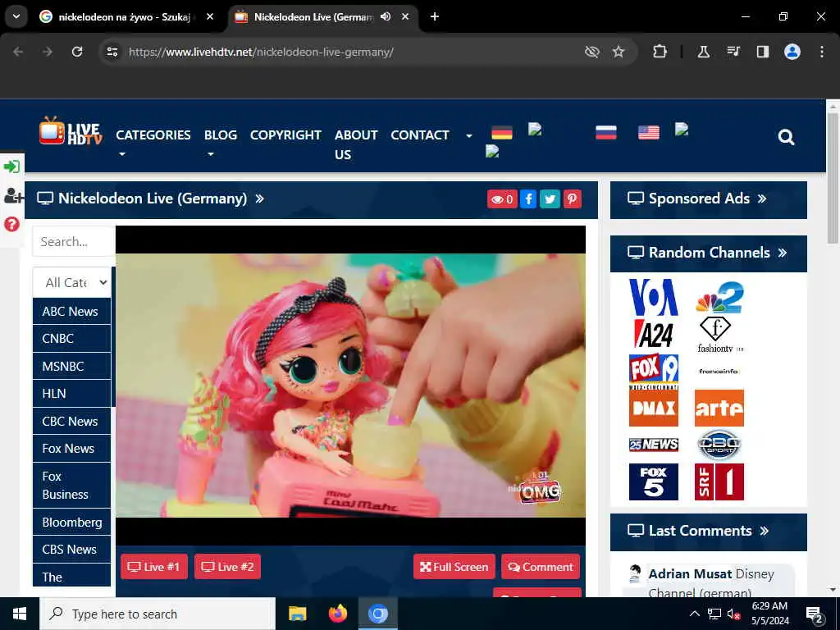
Task: Share on Twitter icon
Action: coord(550,199)
